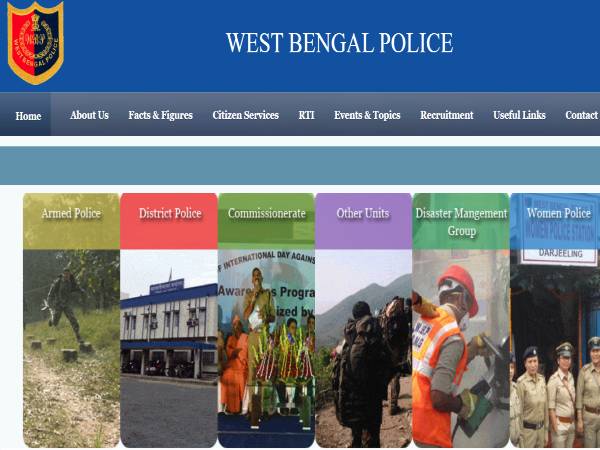Open the District Police heading link

pyautogui.click(x=170, y=213)
